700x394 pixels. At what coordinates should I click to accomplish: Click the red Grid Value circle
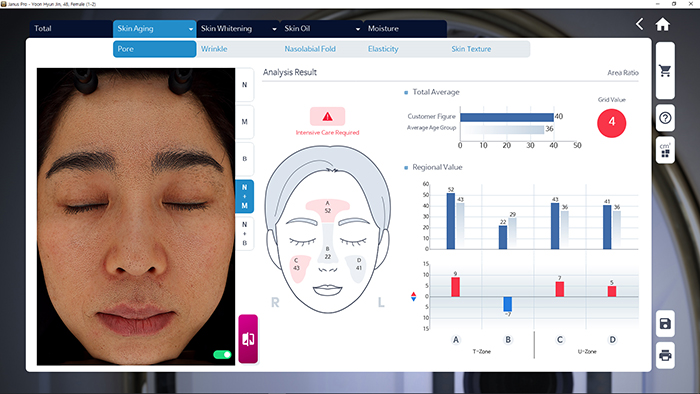612,123
